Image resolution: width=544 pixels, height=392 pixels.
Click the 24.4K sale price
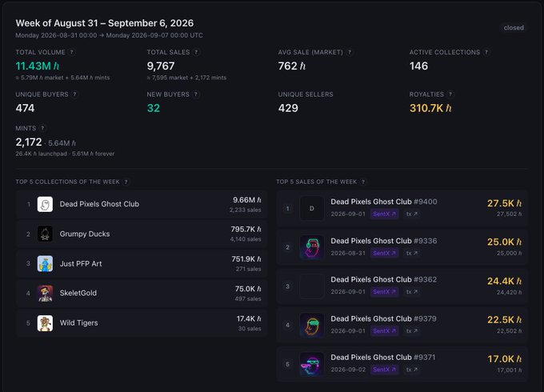[504, 281]
